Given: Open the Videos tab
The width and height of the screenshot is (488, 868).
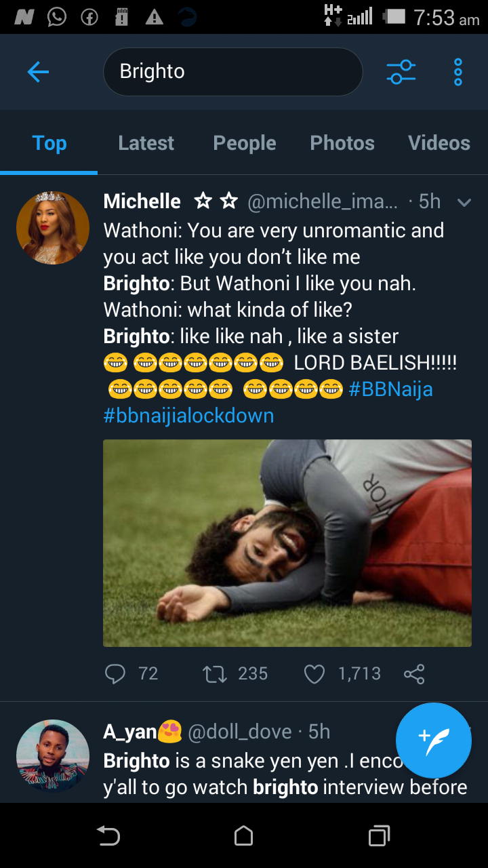Looking at the screenshot, I should coord(439,143).
